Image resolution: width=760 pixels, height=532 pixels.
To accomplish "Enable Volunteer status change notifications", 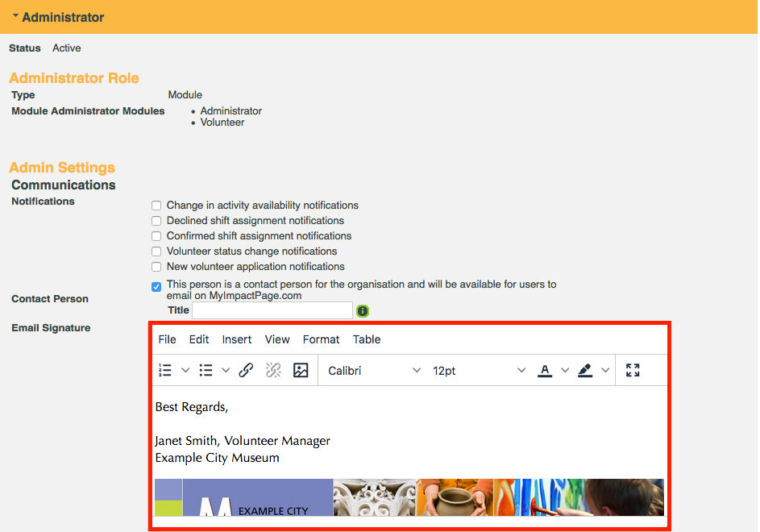I will (x=156, y=251).
